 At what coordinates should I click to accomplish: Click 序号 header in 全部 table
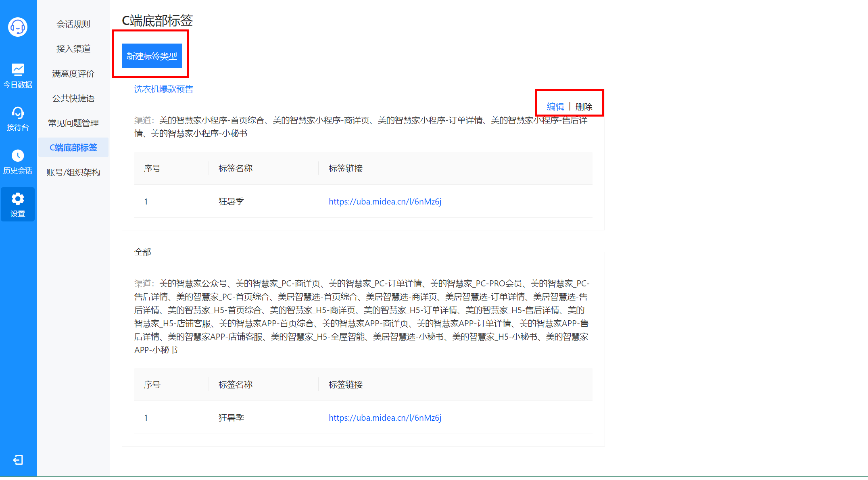152,385
